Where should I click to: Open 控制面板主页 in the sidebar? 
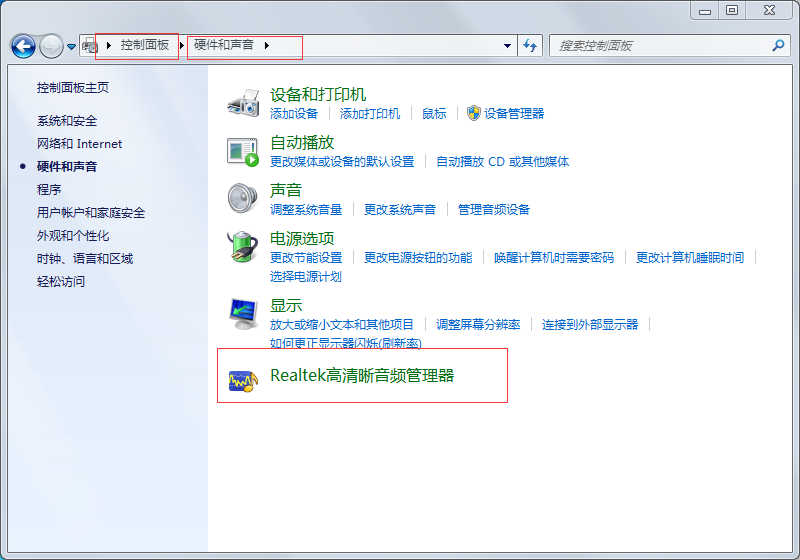(x=73, y=87)
